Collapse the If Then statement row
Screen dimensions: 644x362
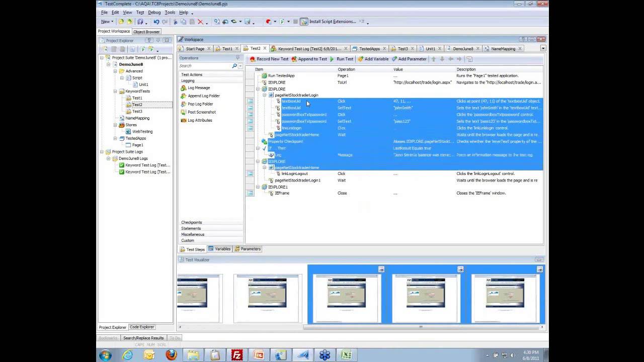pos(258,148)
